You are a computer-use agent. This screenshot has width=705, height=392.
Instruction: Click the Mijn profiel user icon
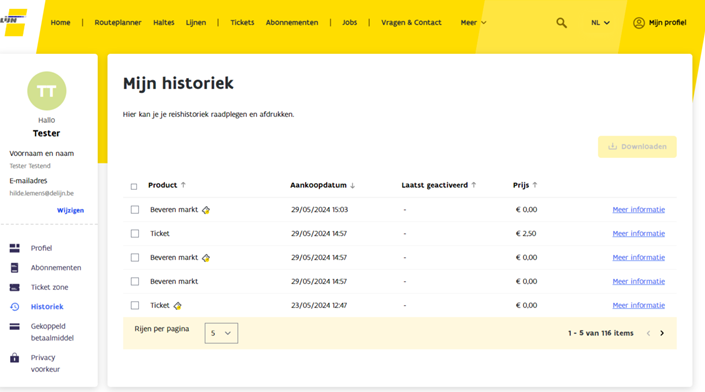pyautogui.click(x=638, y=22)
